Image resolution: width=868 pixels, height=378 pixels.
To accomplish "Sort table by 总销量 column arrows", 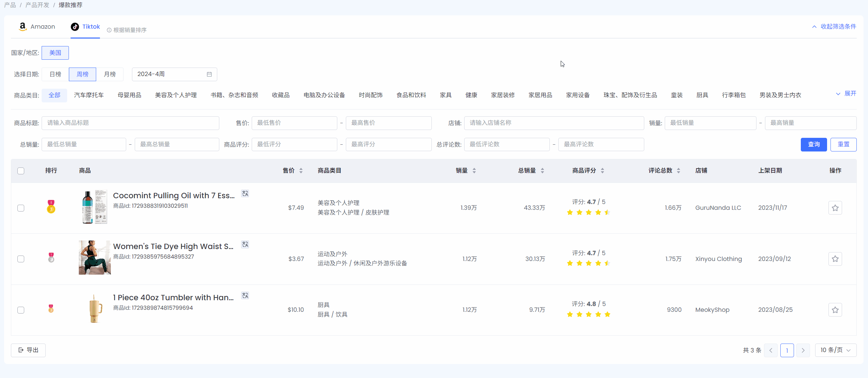I will (542, 171).
